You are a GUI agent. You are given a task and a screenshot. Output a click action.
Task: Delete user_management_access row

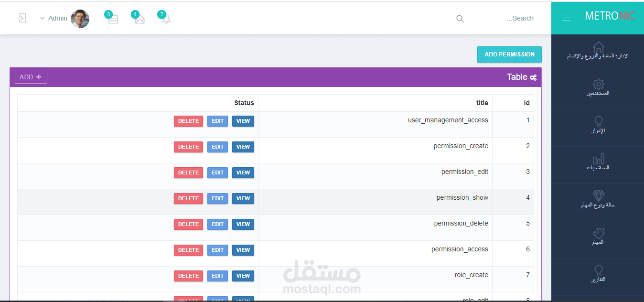click(x=188, y=121)
